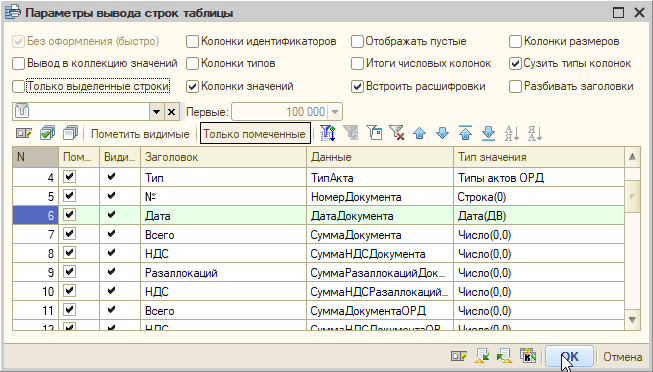Click Тип значения column header
Image resolution: width=653 pixels, height=372 pixels.
point(539,157)
